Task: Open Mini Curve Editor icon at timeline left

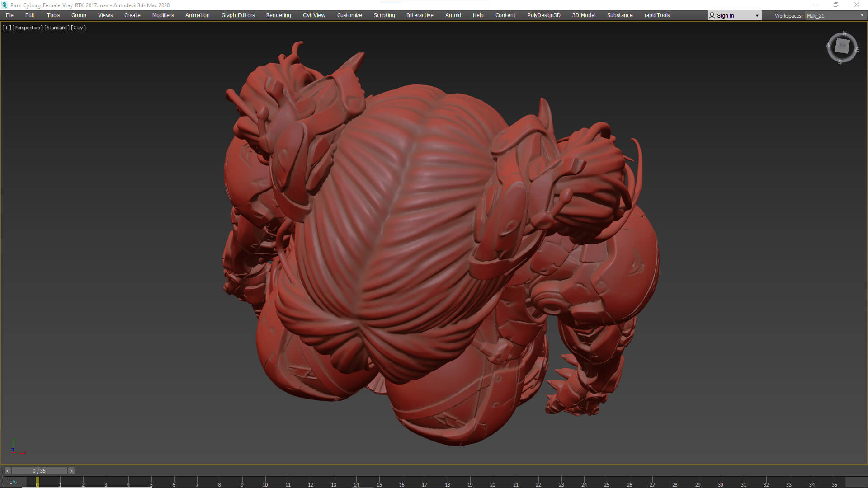Action: point(13,482)
